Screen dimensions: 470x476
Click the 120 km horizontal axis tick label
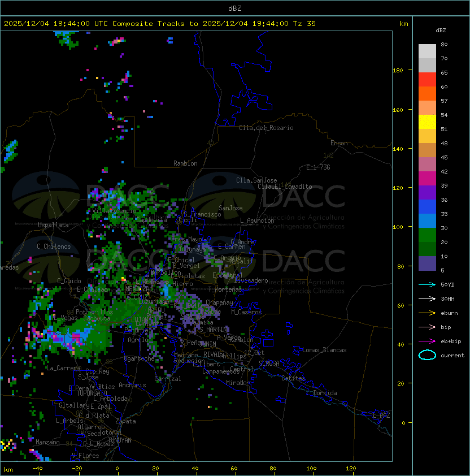[x=351, y=469]
